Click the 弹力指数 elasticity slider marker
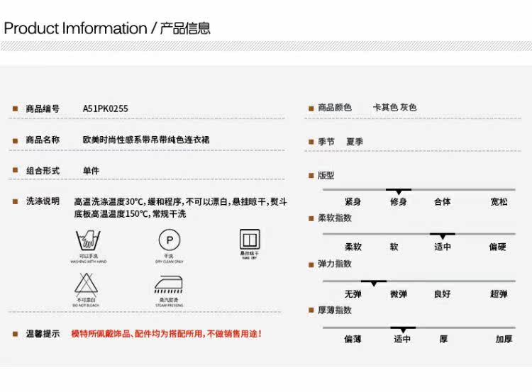 click(374, 283)
